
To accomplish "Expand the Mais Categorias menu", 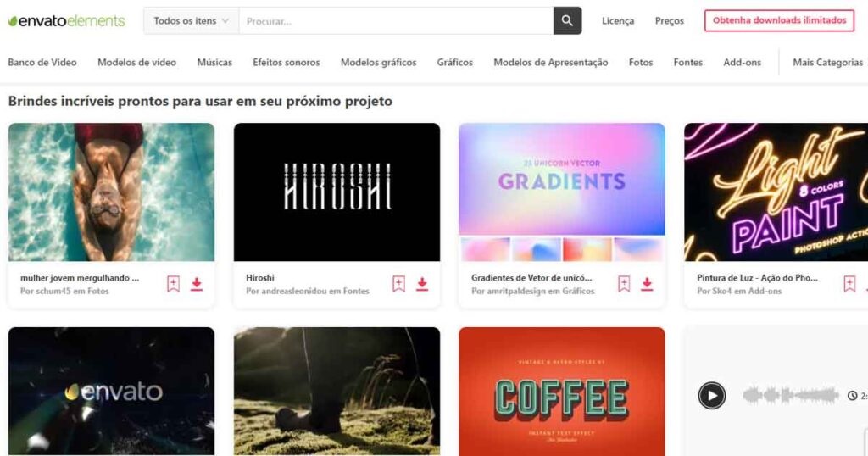I will pos(827,63).
